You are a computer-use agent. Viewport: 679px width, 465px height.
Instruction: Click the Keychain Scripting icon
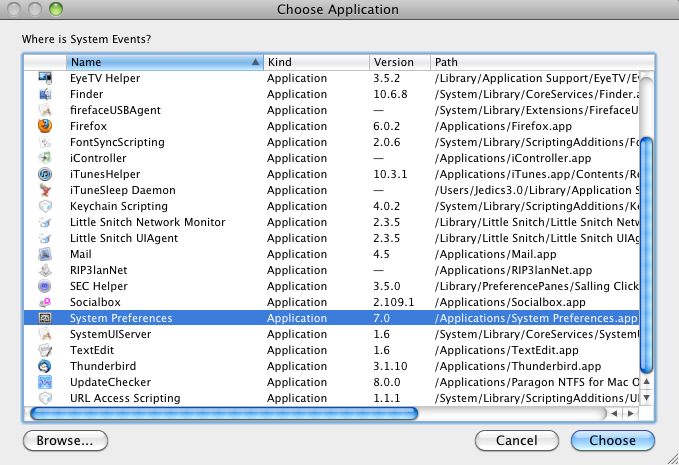click(x=45, y=206)
